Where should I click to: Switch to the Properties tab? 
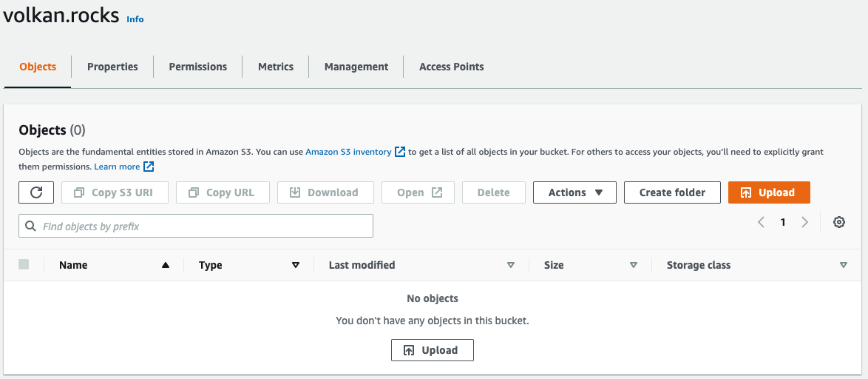tap(112, 67)
